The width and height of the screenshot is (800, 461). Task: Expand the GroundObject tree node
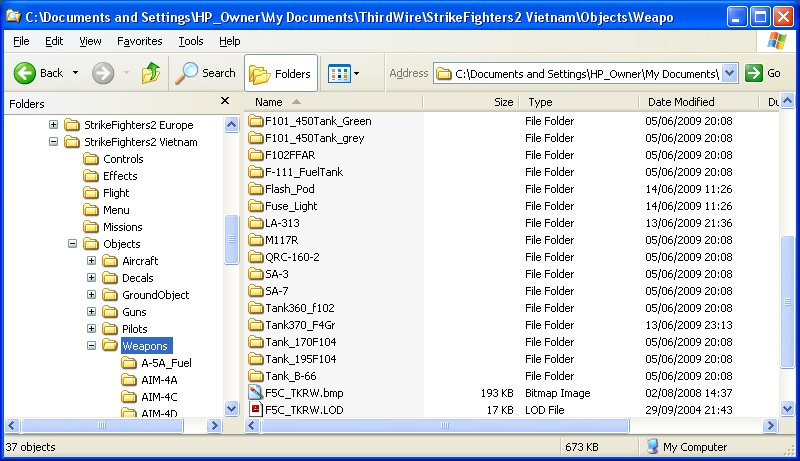coord(91,295)
